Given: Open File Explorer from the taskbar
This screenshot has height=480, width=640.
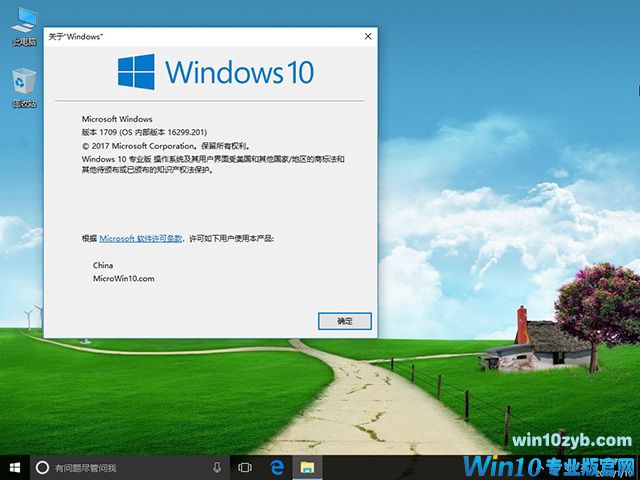Looking at the screenshot, I should tap(309, 467).
